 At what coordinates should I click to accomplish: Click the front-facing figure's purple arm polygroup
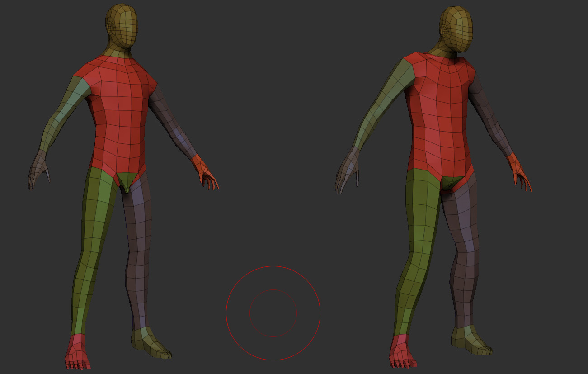[x=172, y=120]
